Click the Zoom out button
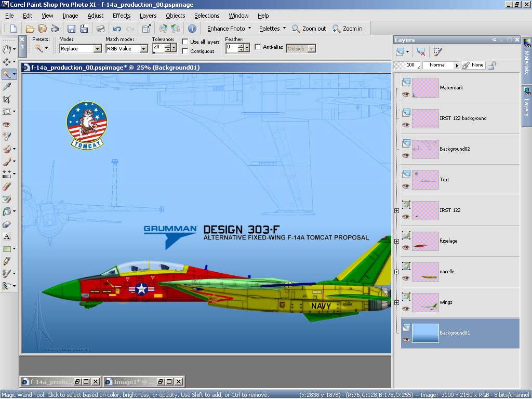Image resolution: width=532 pixels, height=399 pixels. [x=309, y=29]
